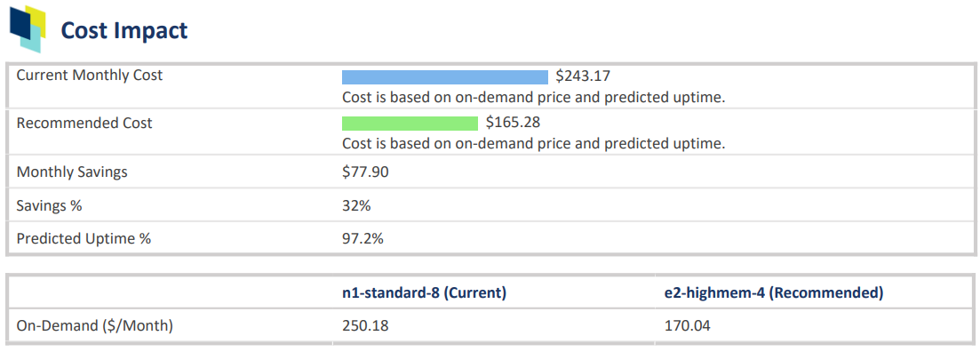Screen dimensions: 980x352
Task: Click the Monthly Savings row label
Action: pyautogui.click(x=72, y=172)
